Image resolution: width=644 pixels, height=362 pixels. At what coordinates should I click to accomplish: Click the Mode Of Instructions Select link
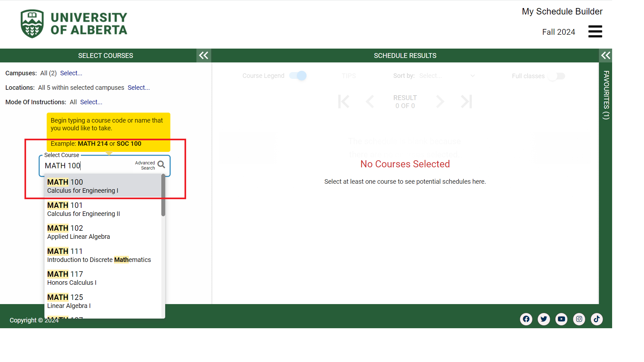point(91,102)
